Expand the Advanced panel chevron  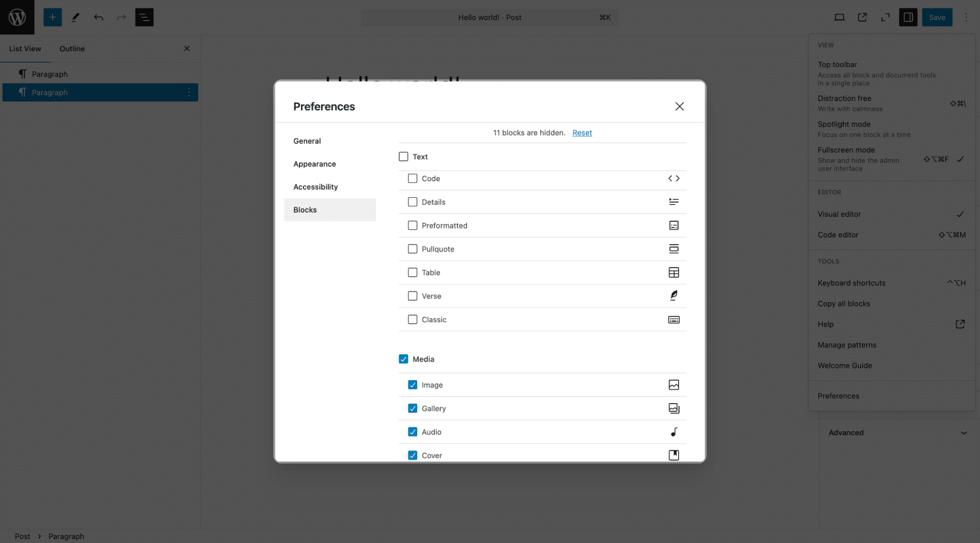pyautogui.click(x=964, y=433)
